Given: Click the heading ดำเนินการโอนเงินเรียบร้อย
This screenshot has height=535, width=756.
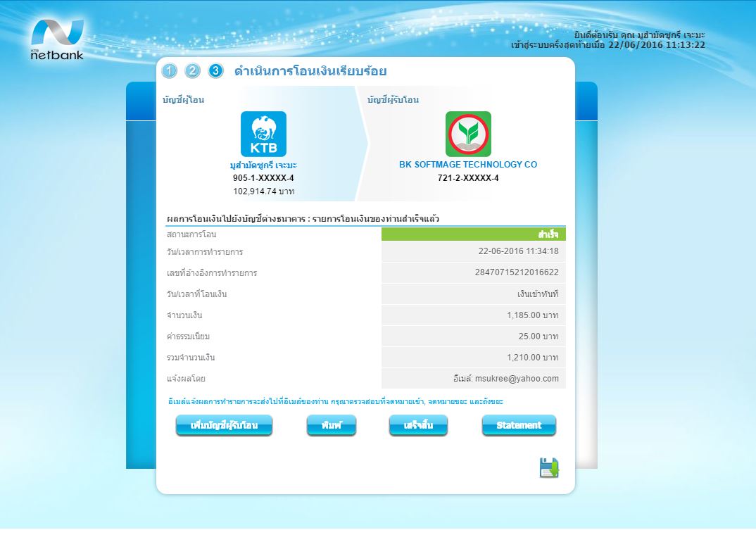Looking at the screenshot, I should [310, 71].
